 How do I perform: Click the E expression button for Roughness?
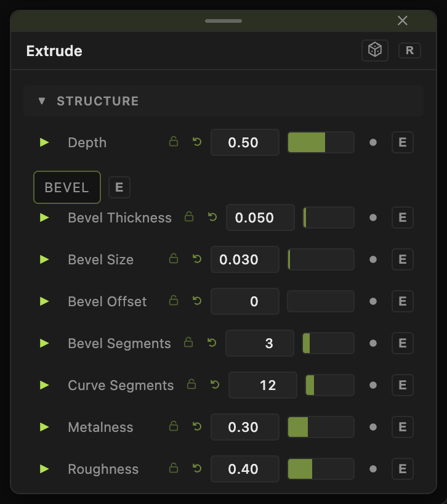403,469
